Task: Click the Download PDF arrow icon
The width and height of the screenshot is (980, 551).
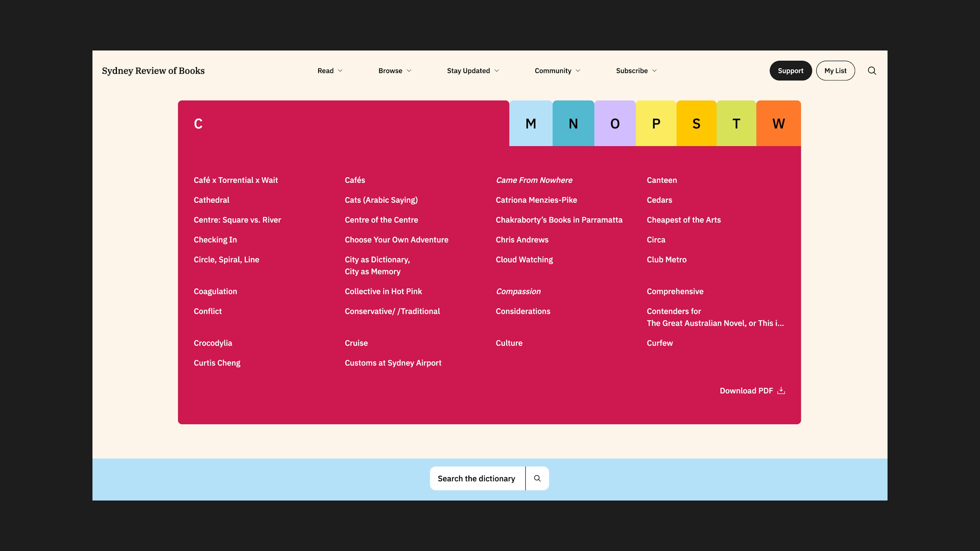Action: pyautogui.click(x=781, y=391)
